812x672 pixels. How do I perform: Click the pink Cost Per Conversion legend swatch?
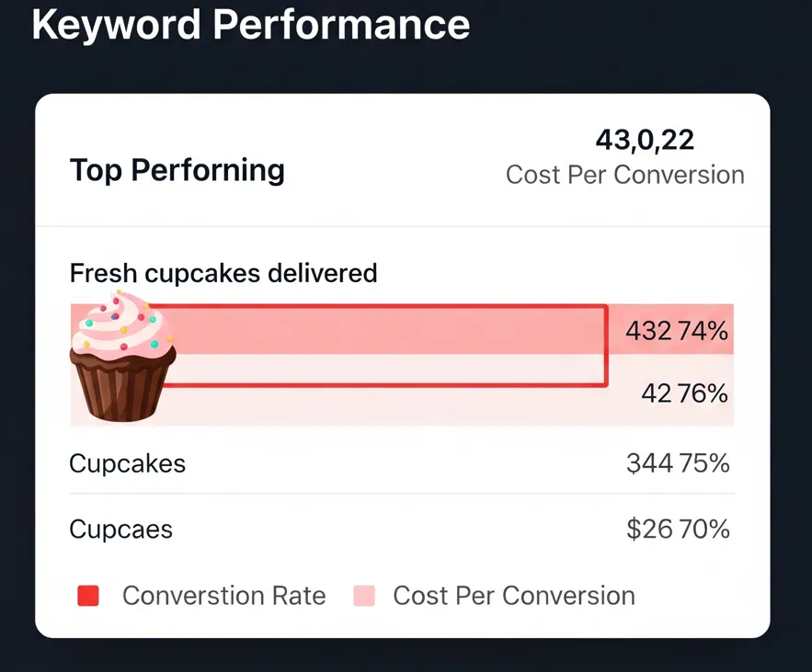[364, 596]
